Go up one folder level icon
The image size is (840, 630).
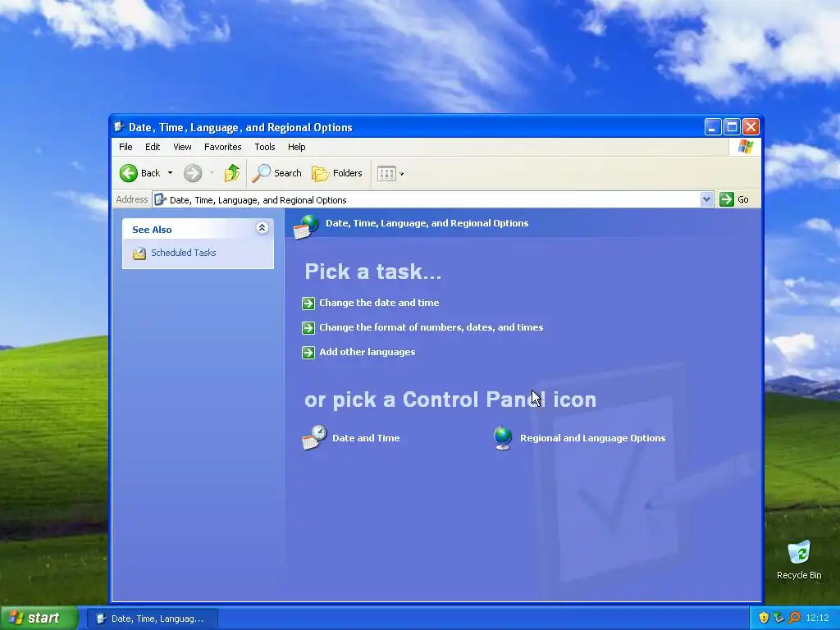[x=232, y=173]
